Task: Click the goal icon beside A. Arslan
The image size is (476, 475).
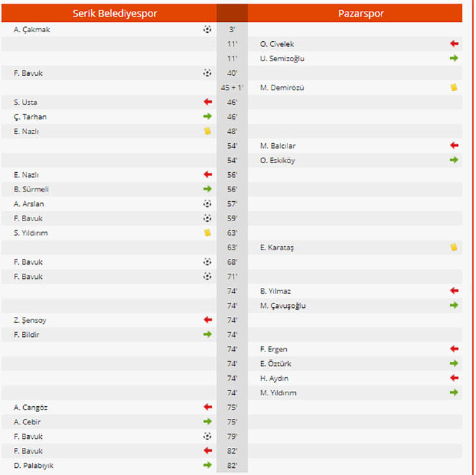Action: click(207, 204)
